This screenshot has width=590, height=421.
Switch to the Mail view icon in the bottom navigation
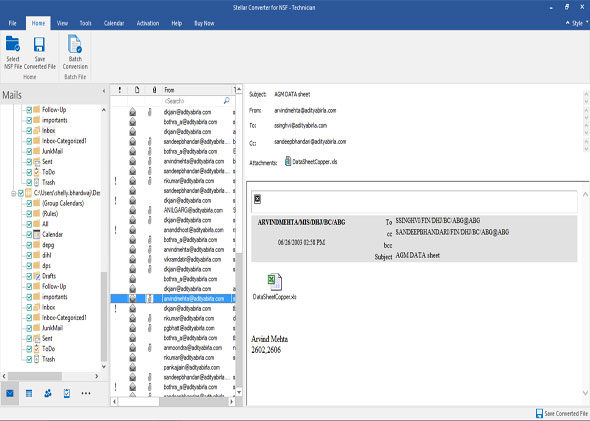10,394
